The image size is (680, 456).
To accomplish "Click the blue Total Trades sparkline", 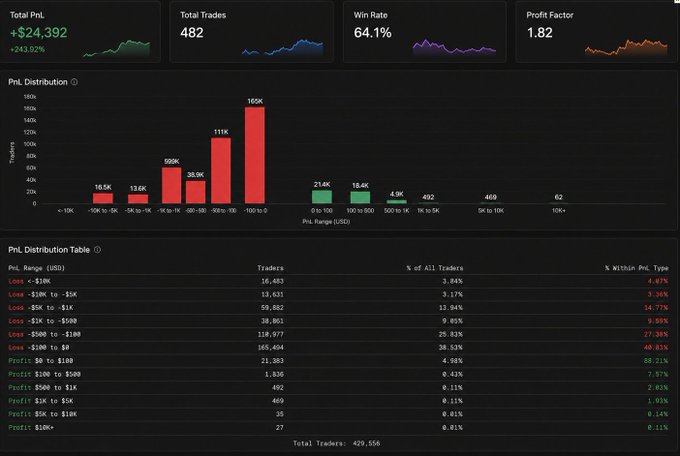I will pos(282,48).
